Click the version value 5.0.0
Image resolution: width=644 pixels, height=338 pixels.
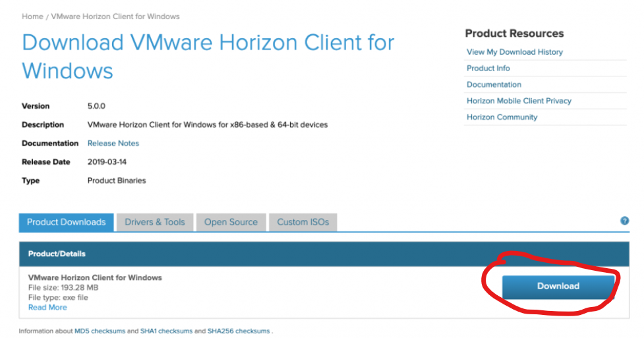point(96,106)
